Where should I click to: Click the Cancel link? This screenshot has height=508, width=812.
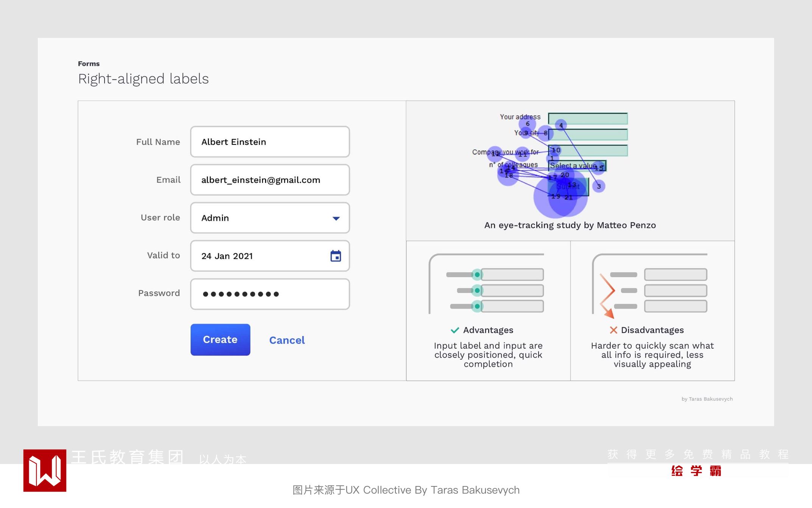click(287, 340)
